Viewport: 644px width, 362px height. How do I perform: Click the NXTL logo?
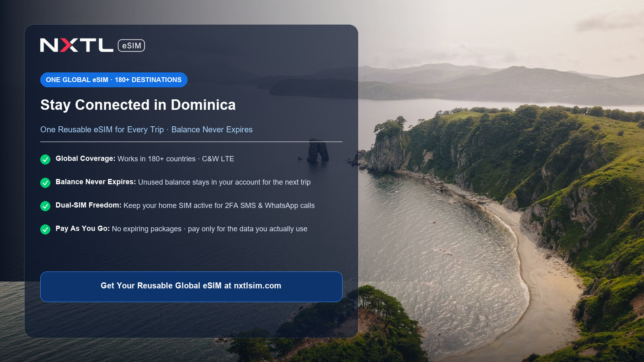click(76, 45)
